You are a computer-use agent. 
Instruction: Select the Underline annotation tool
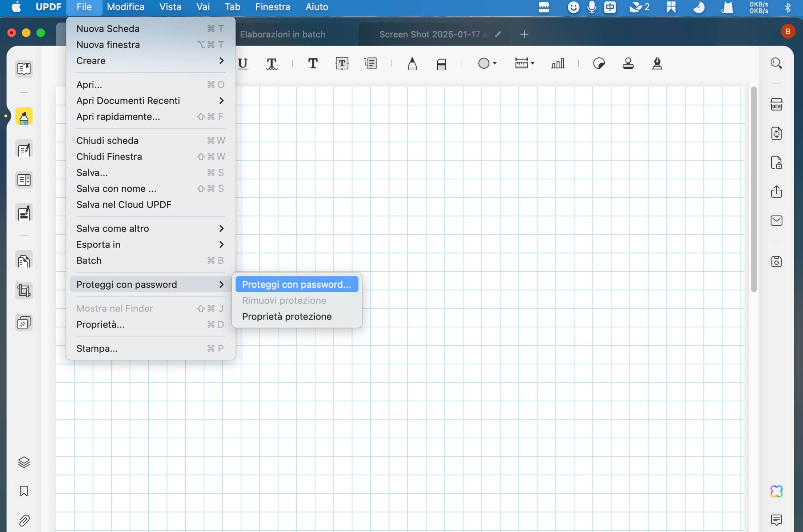click(243, 64)
